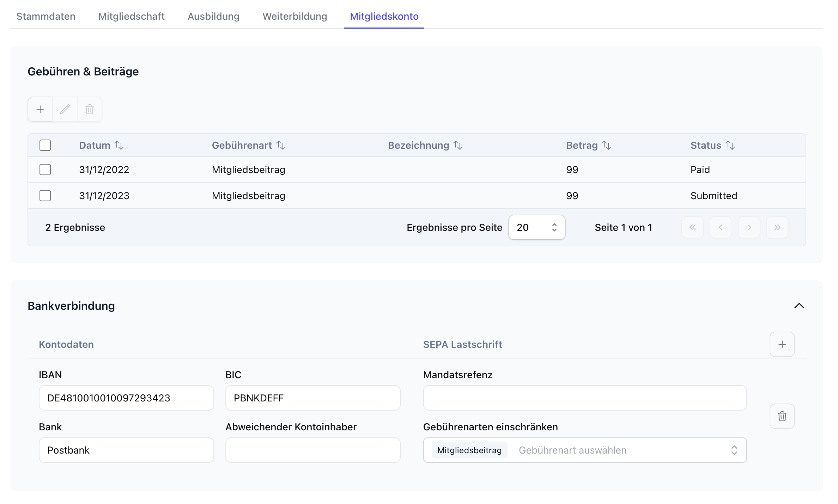This screenshot has height=504, width=838.
Task: Add a new fee entry with plus icon
Action: coord(40,109)
